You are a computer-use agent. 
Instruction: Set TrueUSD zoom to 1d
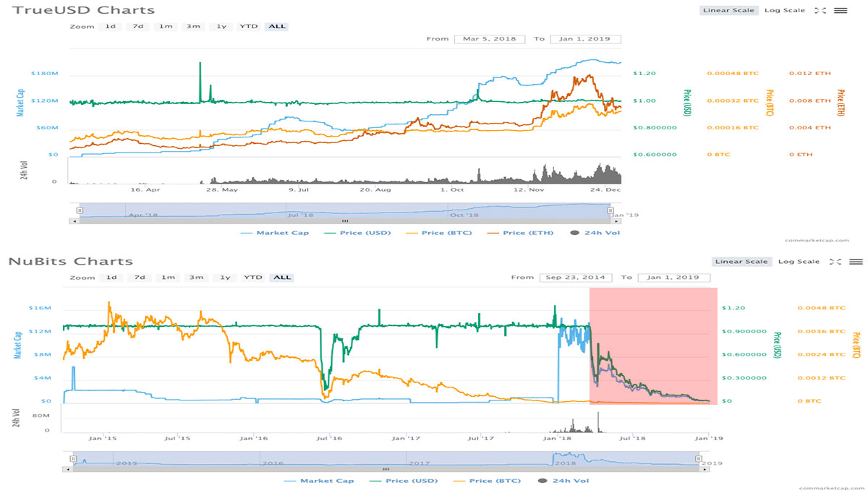tap(110, 27)
